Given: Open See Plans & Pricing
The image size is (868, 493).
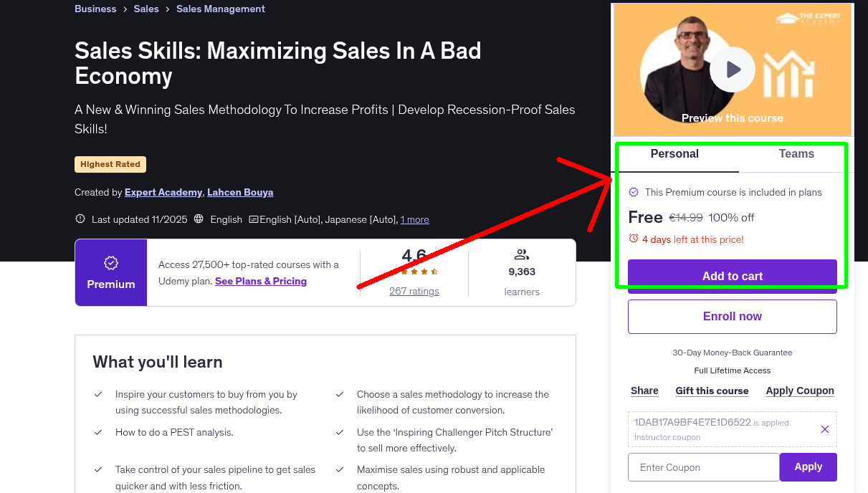Looking at the screenshot, I should click(260, 281).
